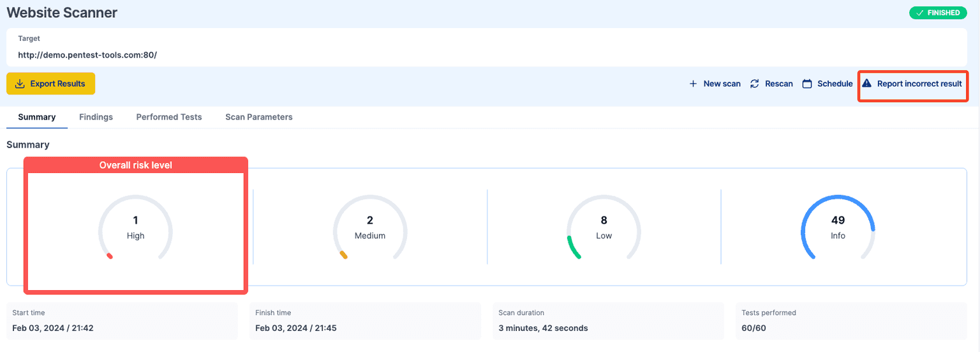Click the Tests performed label
Image resolution: width=980 pixels, height=352 pixels.
point(769,313)
